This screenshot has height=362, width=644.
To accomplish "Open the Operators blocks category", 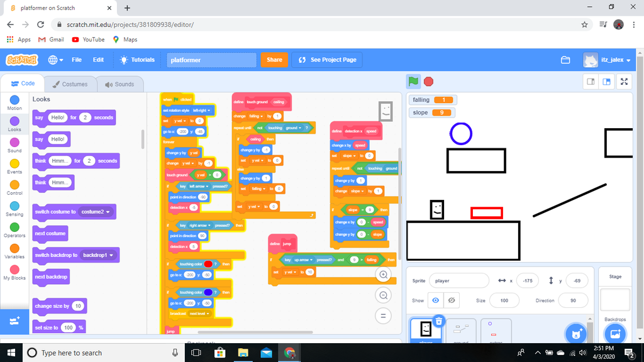I will (x=14, y=230).
